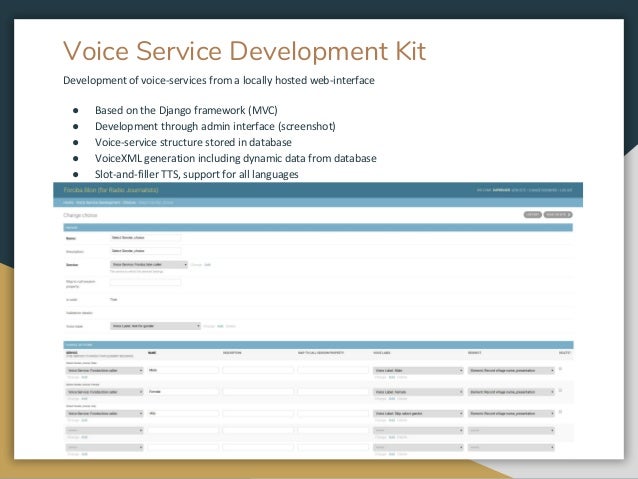Go to Home in the breadcrumb

click(x=68, y=201)
